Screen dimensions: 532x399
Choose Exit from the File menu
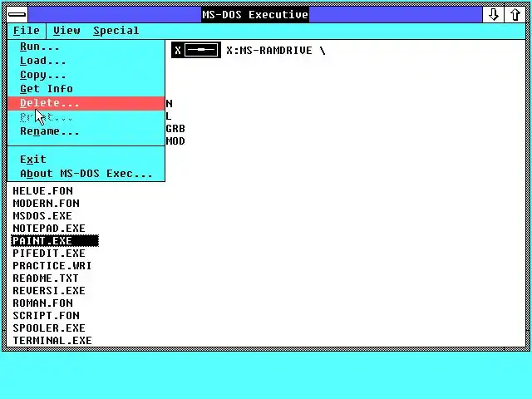coord(86,160)
